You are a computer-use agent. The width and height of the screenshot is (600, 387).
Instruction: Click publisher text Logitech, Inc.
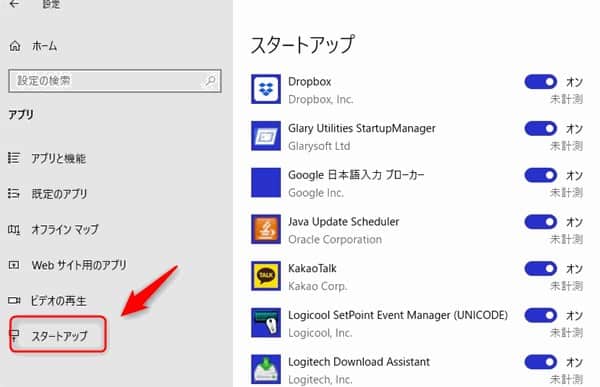(x=320, y=380)
